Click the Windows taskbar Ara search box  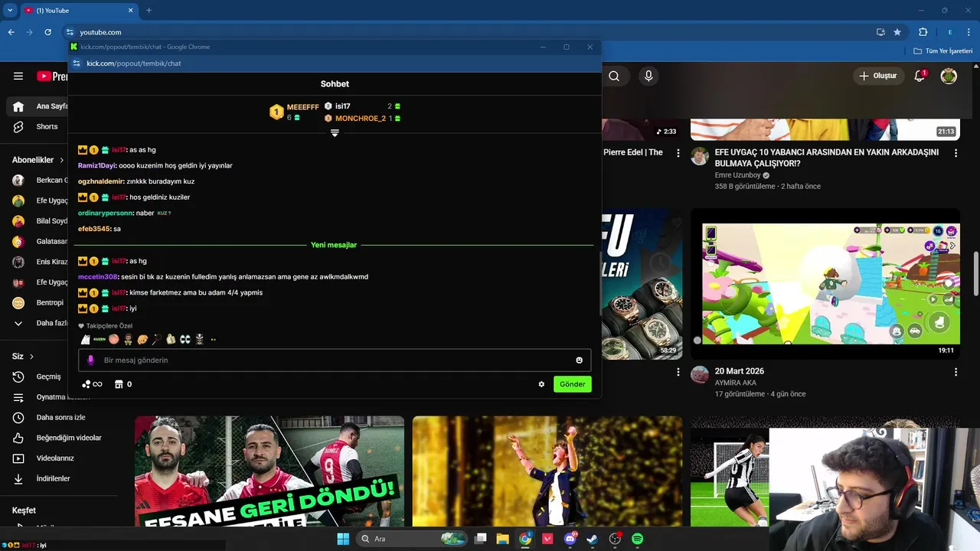point(412,539)
